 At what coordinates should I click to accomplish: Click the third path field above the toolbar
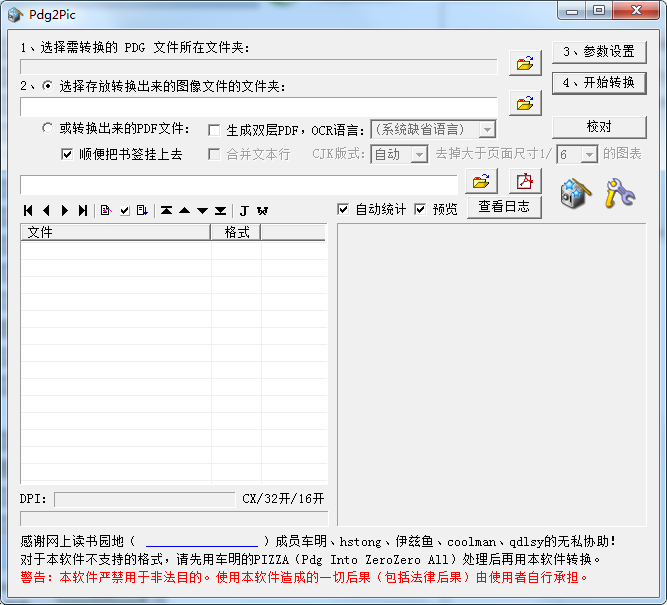239,185
